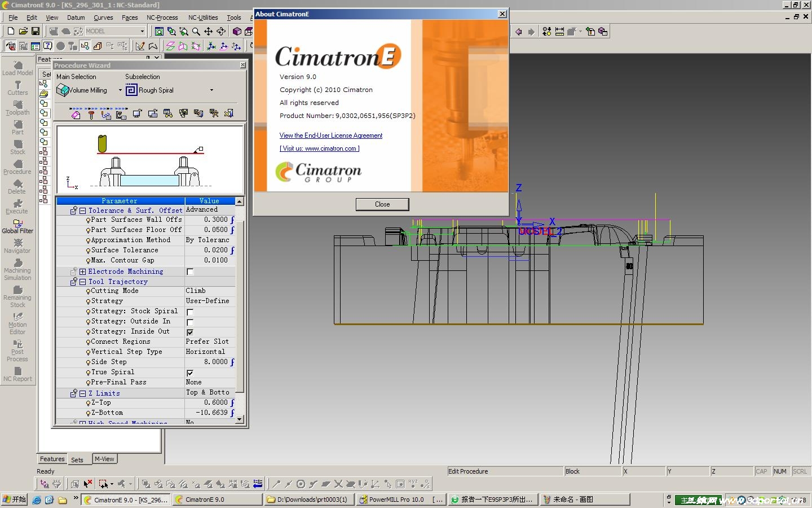Open the Rough Spiral subselection dropdown
Viewport: 812px width, 508px height.
point(211,90)
